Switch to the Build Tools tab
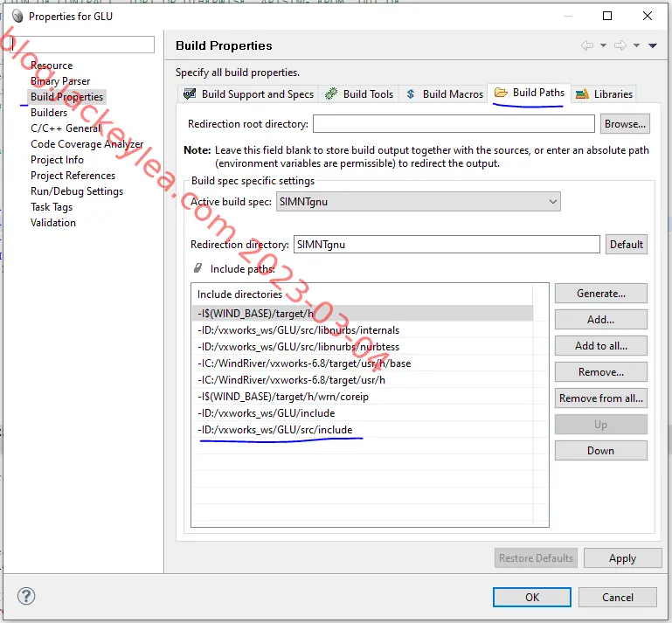The width and height of the screenshot is (672, 623). (359, 93)
